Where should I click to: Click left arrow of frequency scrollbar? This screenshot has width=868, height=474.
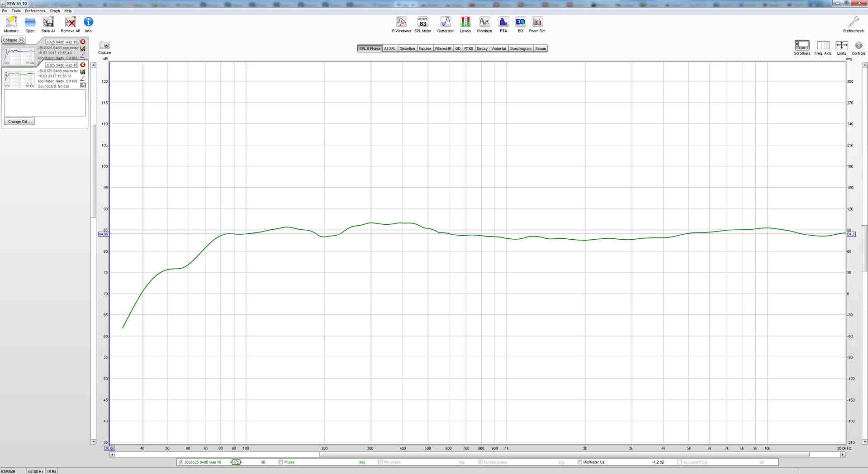coord(112,455)
